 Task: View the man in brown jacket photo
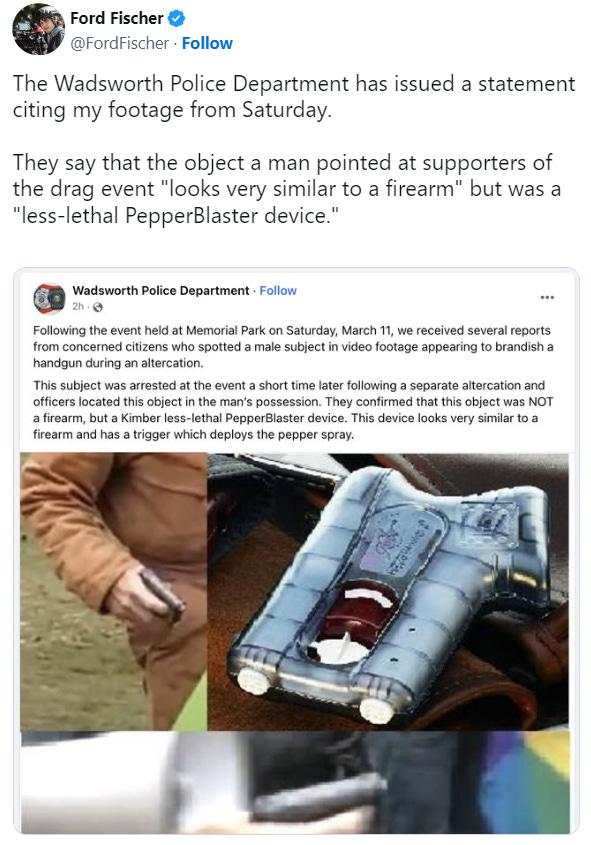[114, 591]
